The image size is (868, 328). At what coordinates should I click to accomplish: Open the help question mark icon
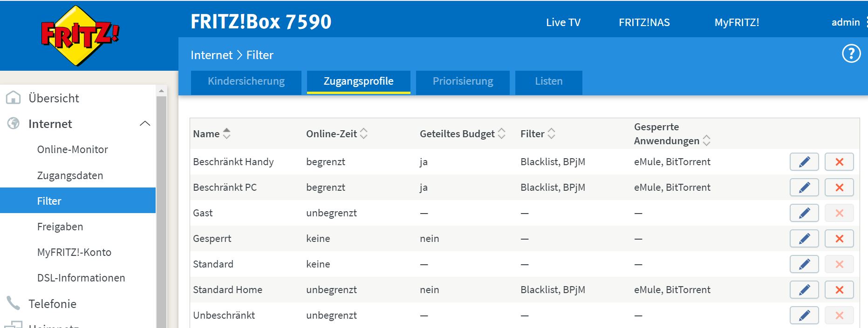click(x=851, y=54)
